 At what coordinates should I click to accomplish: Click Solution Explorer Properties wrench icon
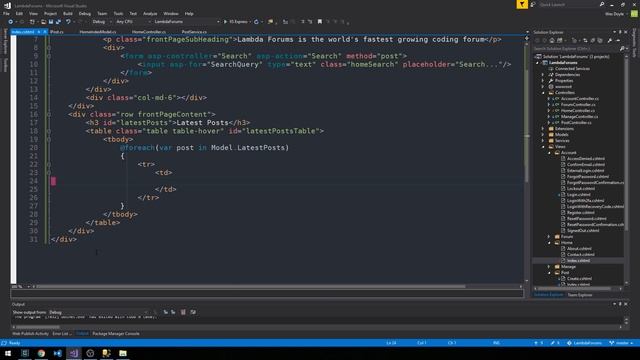pos(610,40)
